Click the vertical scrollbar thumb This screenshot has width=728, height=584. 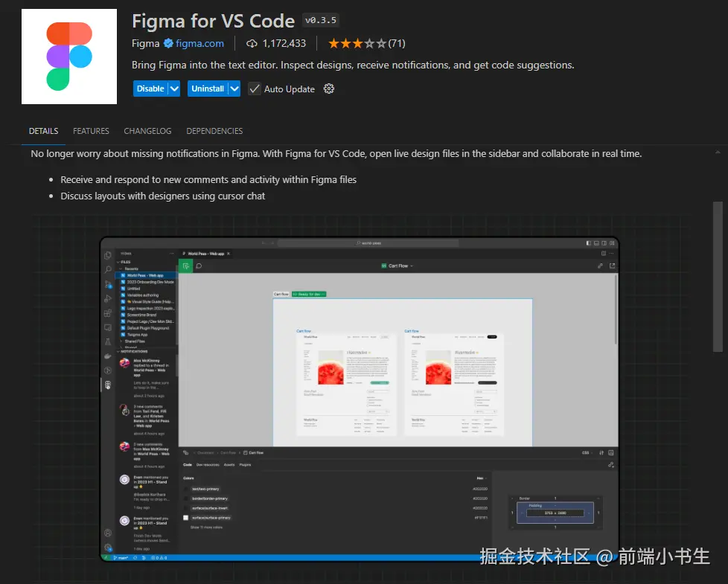[718, 277]
